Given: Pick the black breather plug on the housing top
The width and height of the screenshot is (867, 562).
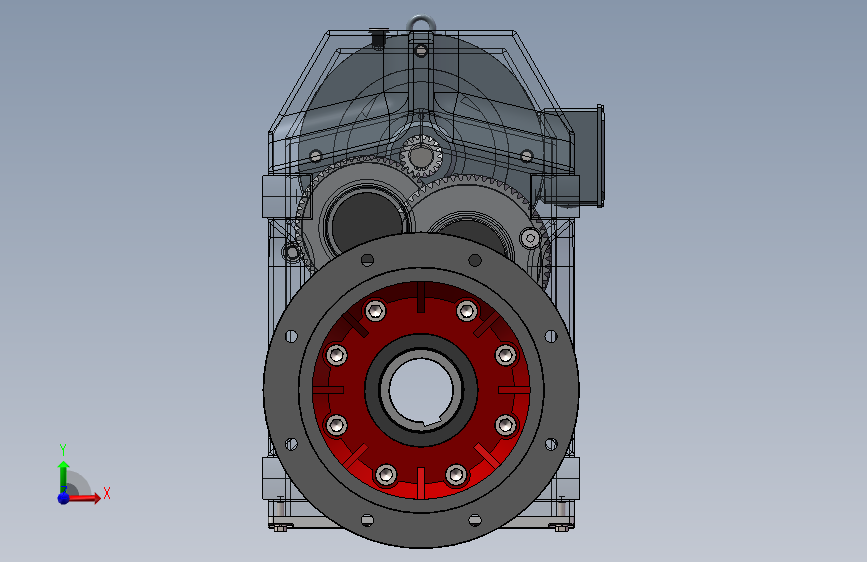Looking at the screenshot, I should [x=379, y=37].
